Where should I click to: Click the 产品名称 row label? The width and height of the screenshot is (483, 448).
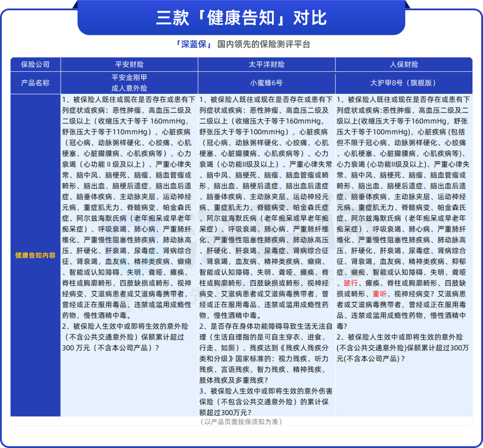tap(35, 83)
